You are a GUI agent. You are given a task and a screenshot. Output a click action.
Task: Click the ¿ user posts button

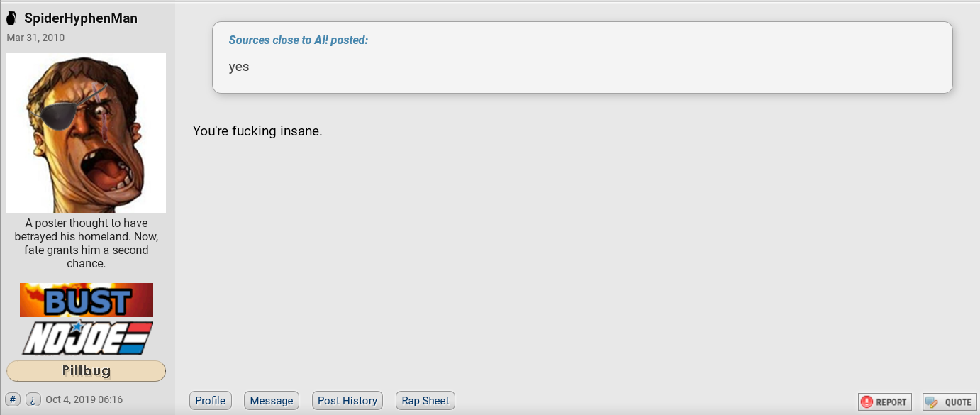tap(33, 399)
